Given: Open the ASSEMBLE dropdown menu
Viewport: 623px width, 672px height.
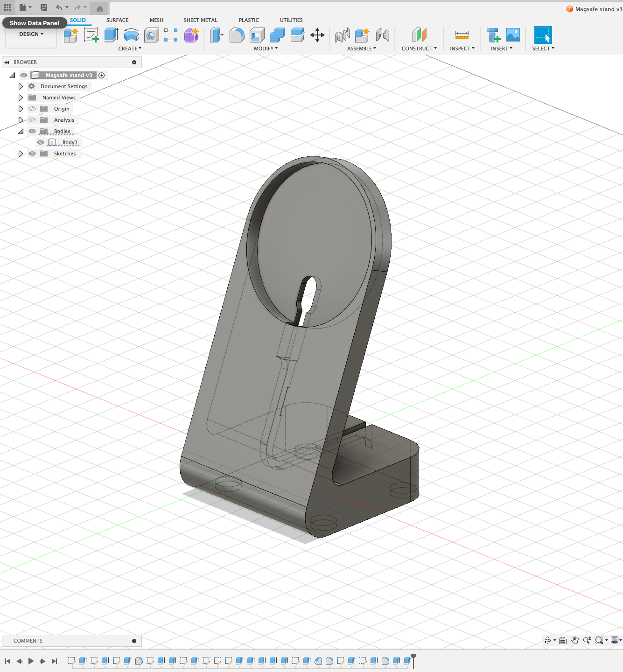Looking at the screenshot, I should pyautogui.click(x=362, y=49).
